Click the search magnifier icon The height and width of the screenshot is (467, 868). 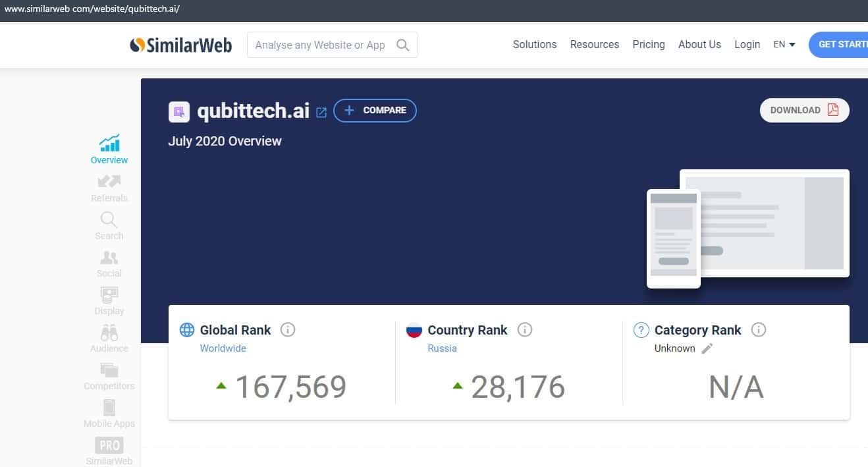(403, 45)
